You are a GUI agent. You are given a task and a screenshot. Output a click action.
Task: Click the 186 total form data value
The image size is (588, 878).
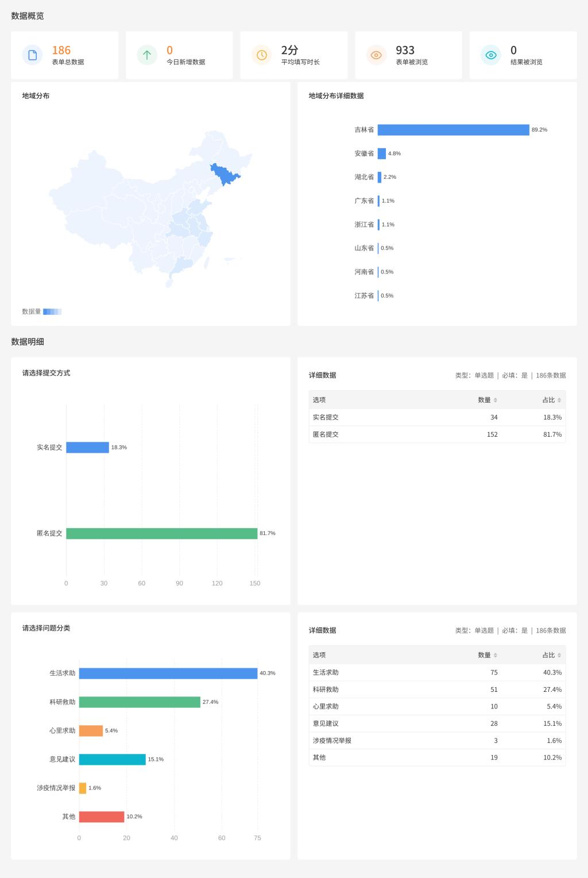(61, 51)
